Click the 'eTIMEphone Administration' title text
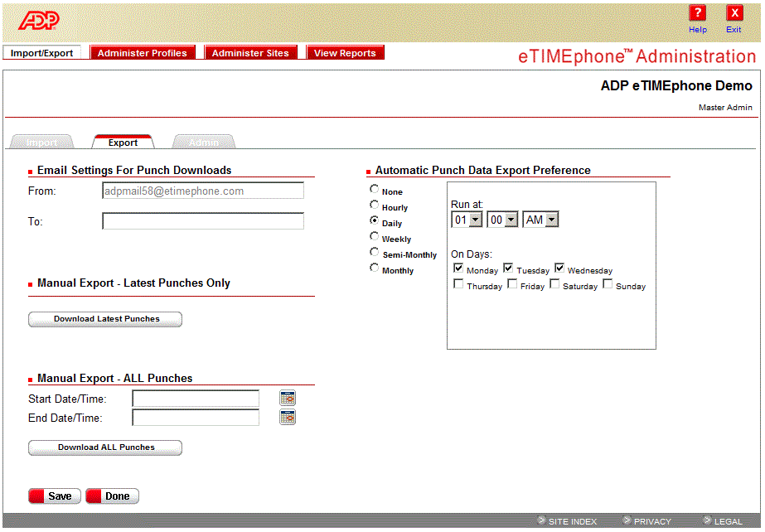The width and height of the screenshot is (765, 532). (x=637, y=56)
